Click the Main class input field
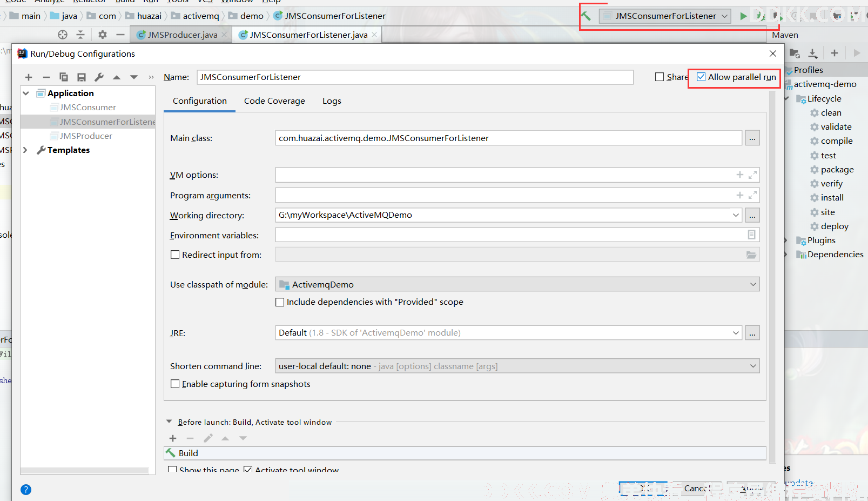The image size is (868, 501). (x=509, y=138)
